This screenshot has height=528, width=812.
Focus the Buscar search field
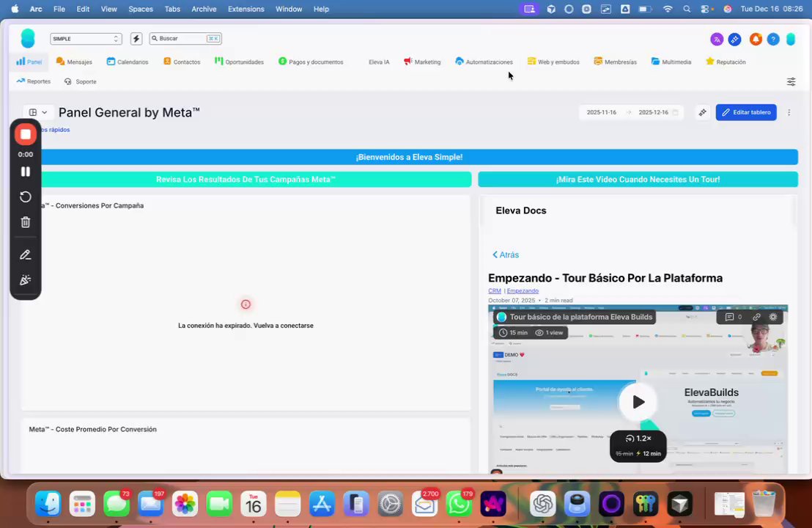[185, 38]
